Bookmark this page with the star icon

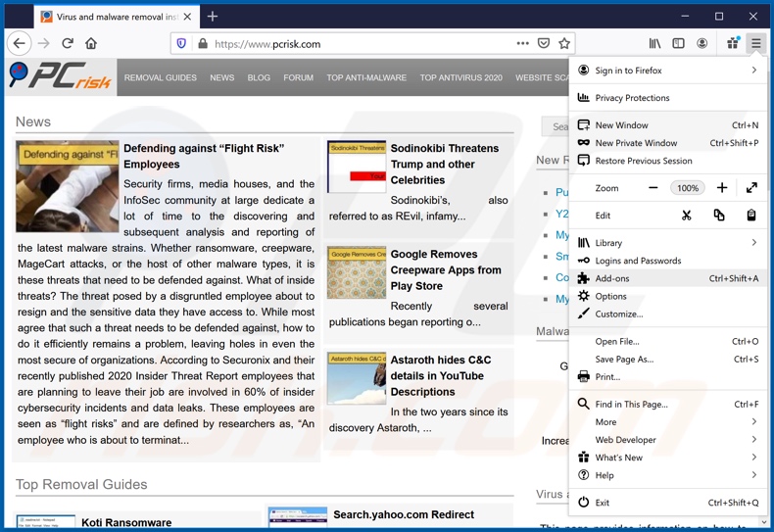pos(564,43)
